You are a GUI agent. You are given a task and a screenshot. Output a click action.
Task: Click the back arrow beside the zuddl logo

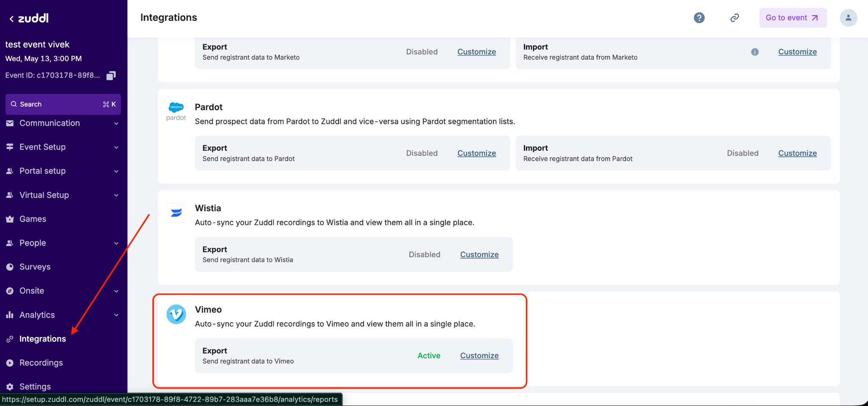pyautogui.click(x=11, y=19)
